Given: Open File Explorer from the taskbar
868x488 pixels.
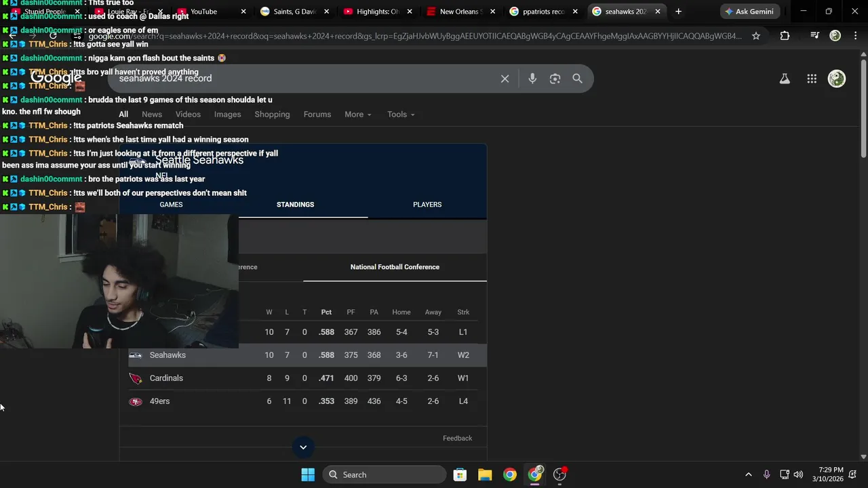Looking at the screenshot, I should (485, 474).
